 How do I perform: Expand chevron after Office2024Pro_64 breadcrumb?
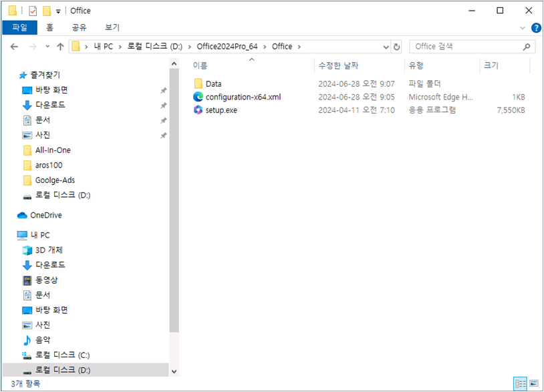click(x=265, y=47)
